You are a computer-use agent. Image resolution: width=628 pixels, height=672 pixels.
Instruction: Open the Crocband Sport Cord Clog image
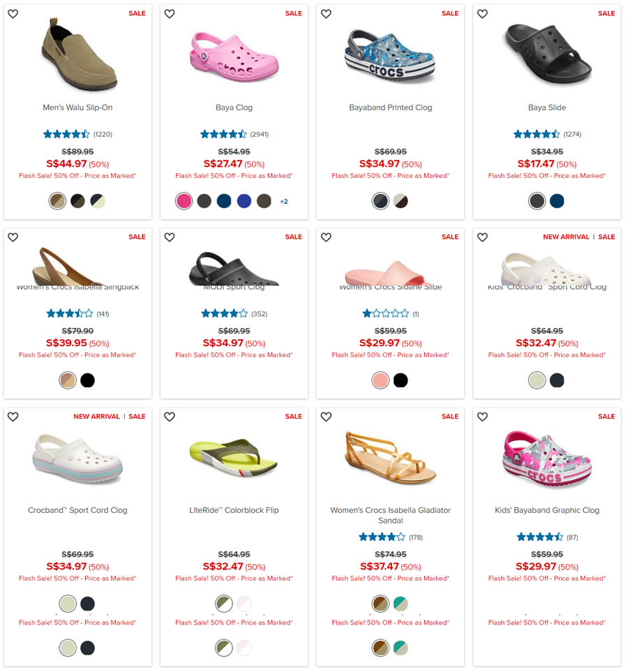click(77, 458)
